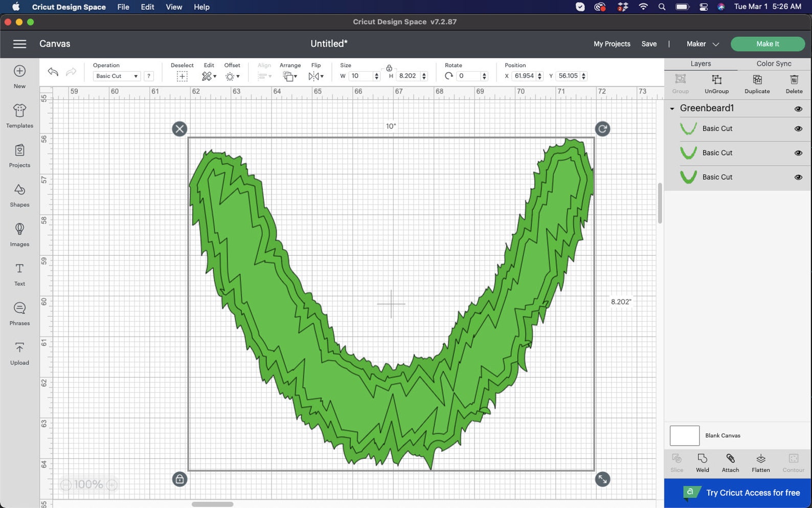Open the View menu

(174, 7)
